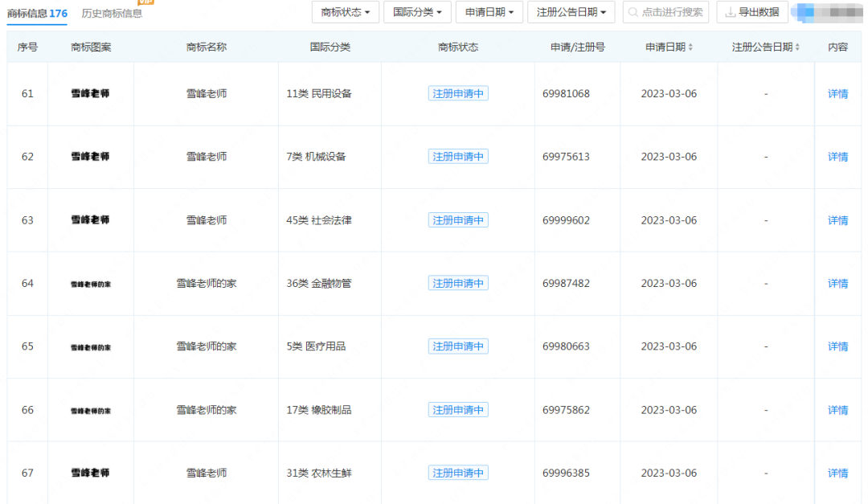Click 36类 金融物管 classification cell
This screenshot has height=504, width=868.
coord(319,284)
